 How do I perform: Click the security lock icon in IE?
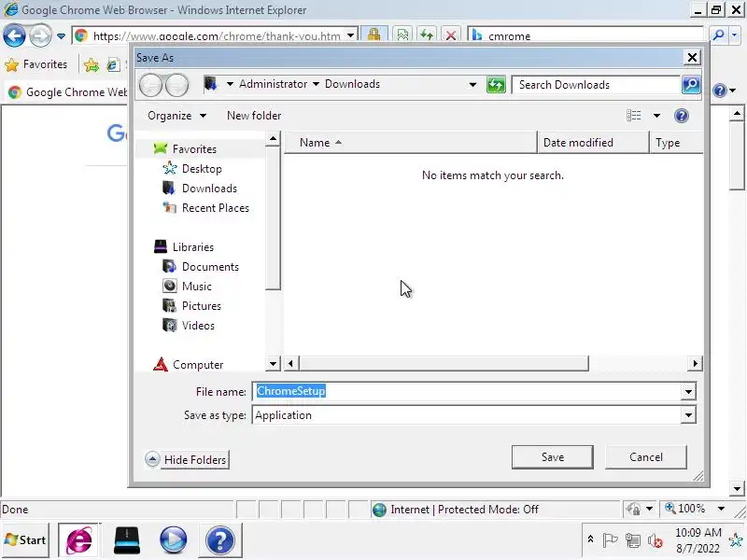(x=374, y=35)
